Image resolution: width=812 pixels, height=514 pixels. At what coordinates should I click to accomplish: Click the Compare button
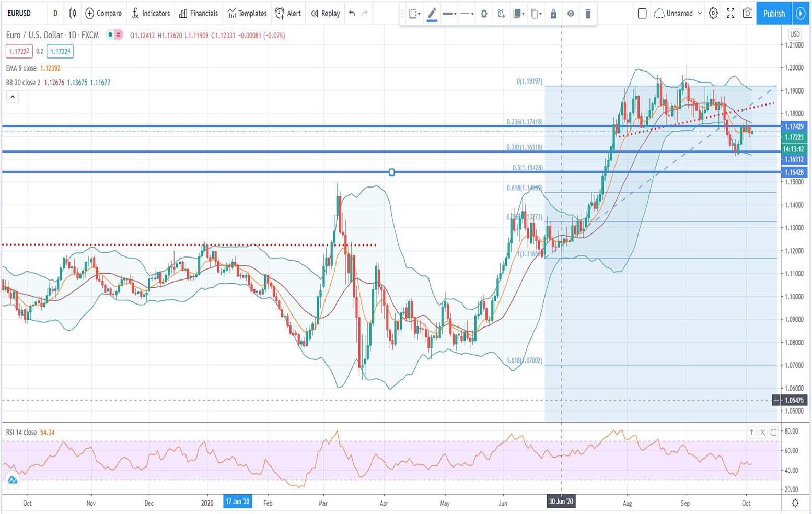(103, 13)
